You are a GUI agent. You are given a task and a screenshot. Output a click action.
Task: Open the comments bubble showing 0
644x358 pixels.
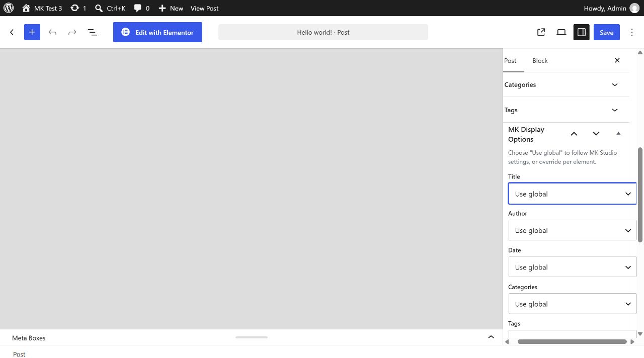pos(142,8)
